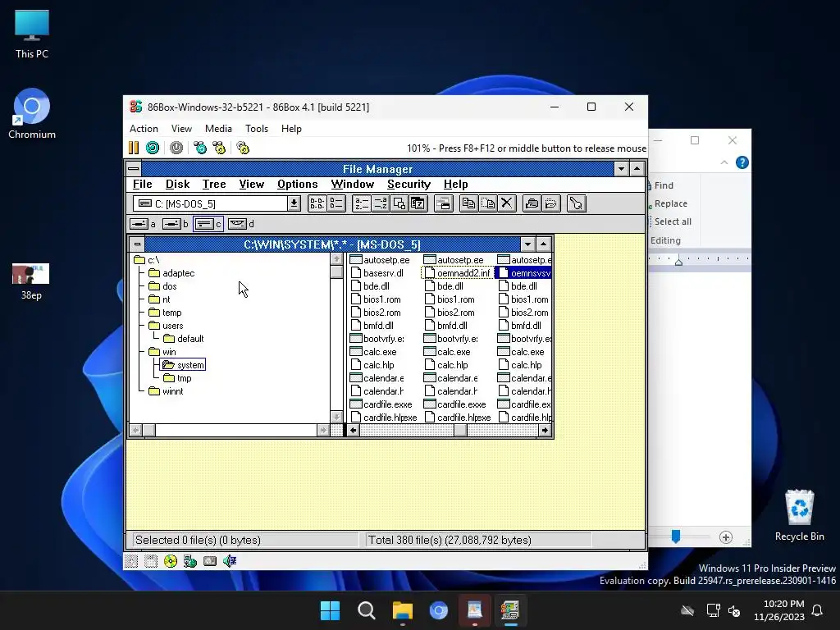This screenshot has width=840, height=630.
Task: Select the basesrv.dl file
Action: pos(377,273)
